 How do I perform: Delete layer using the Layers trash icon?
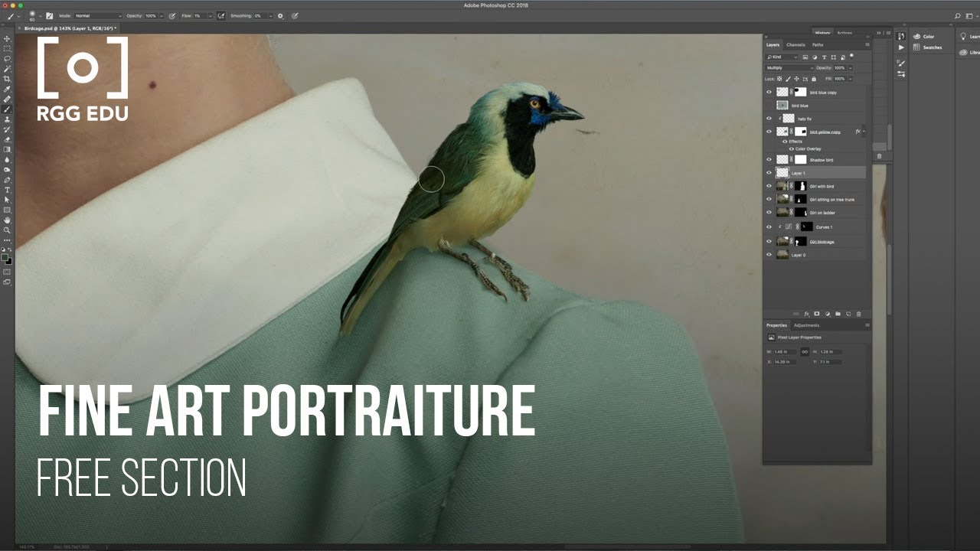point(858,314)
